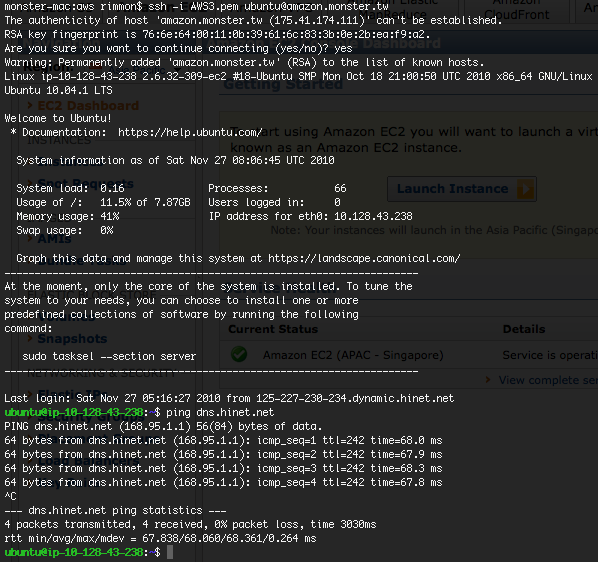This screenshot has width=598, height=562.
Task: Click the green service status checkmark icon
Action: (x=239, y=354)
